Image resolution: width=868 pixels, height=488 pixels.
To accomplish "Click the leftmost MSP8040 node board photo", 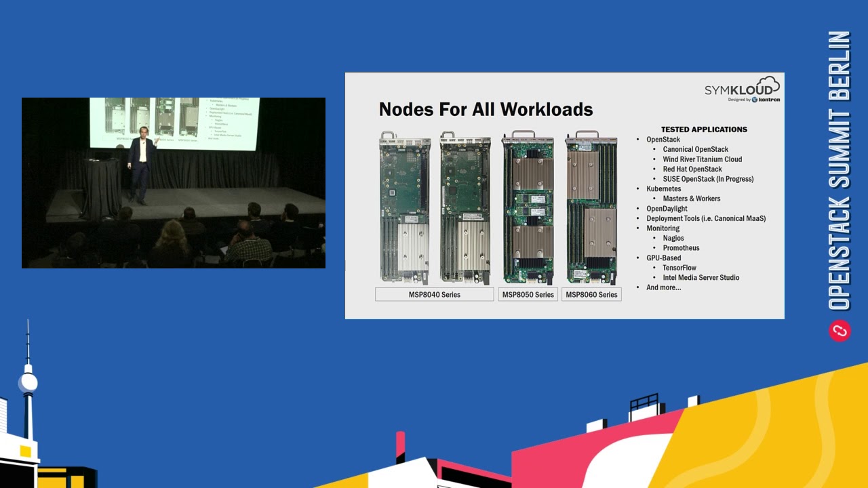I will [x=405, y=207].
